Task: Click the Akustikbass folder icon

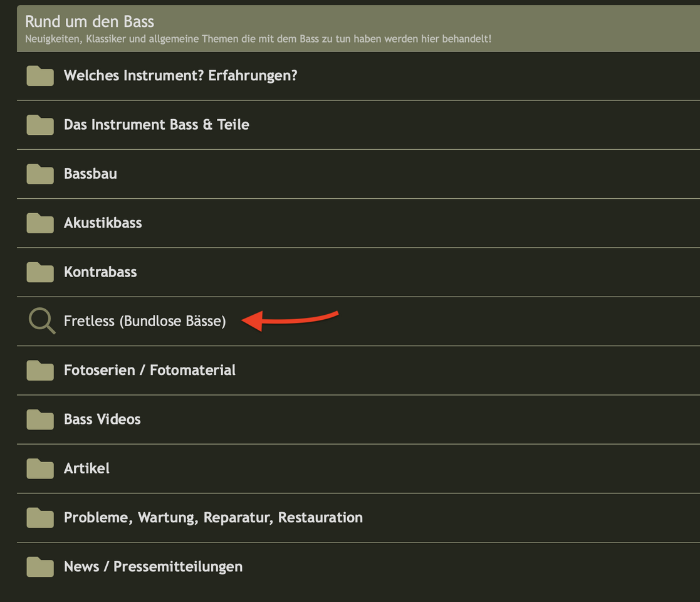Action: click(x=40, y=223)
